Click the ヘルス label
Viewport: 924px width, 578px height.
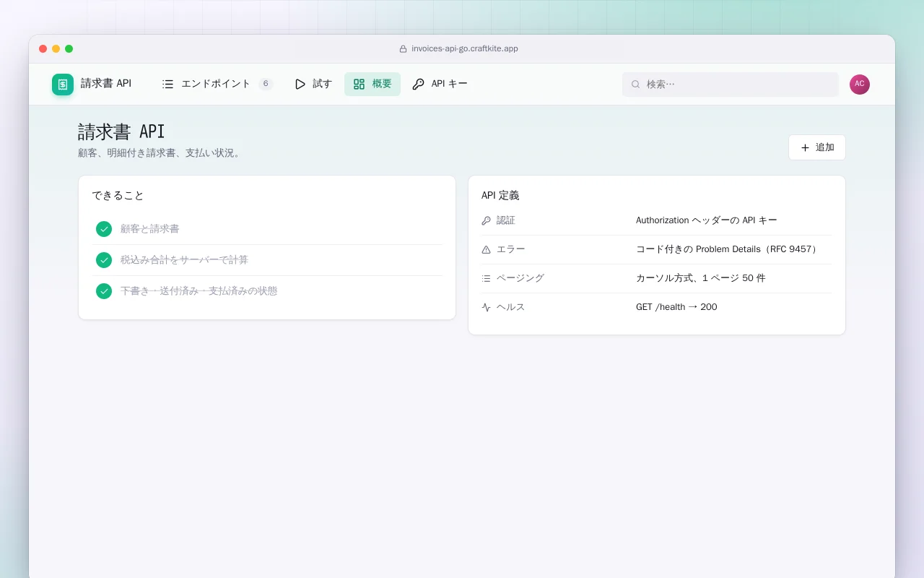511,307
